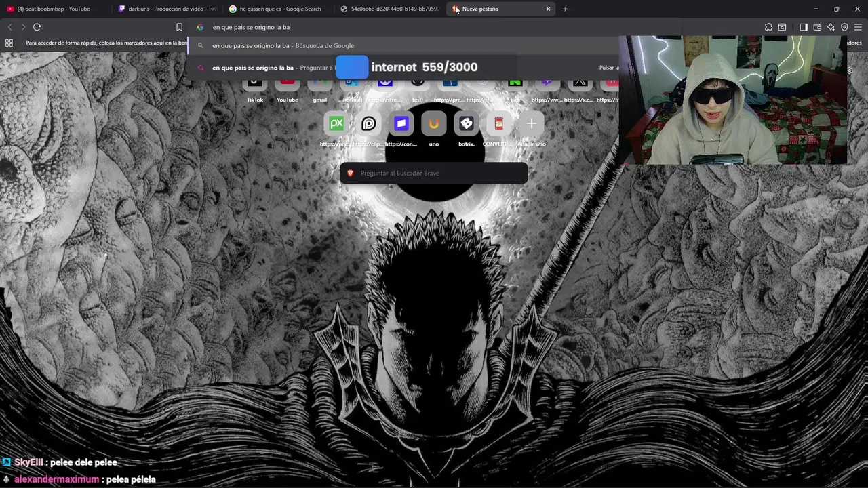Open the Brave VPN shield icon
The image size is (868, 488).
844,27
